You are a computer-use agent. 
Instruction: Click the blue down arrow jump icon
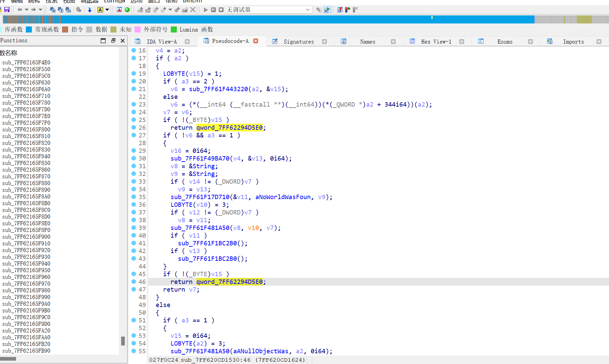(x=90, y=10)
